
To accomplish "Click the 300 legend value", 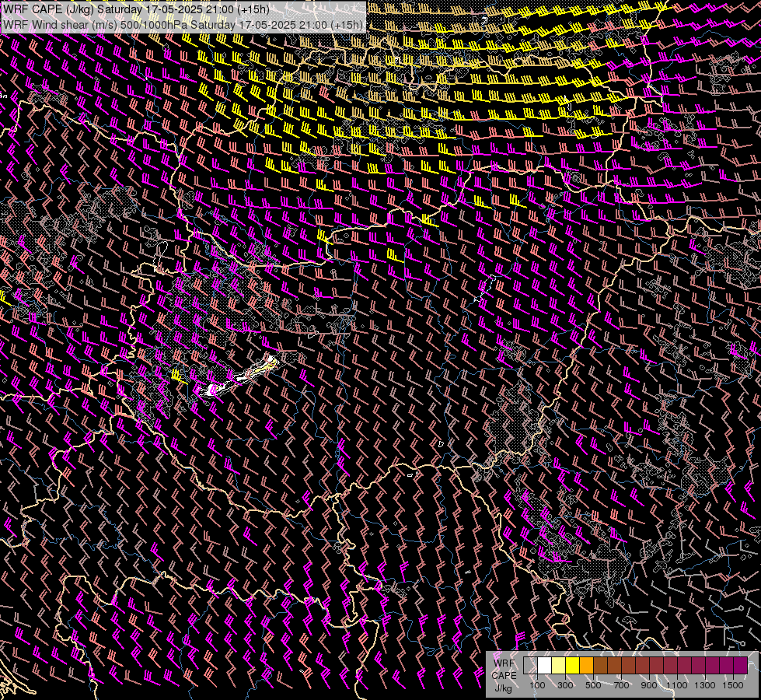I will (565, 685).
